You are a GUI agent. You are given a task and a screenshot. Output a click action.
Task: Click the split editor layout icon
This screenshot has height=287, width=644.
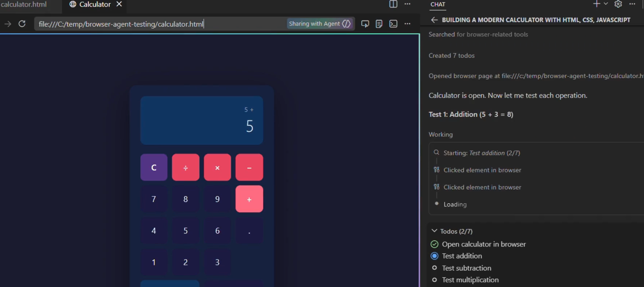[x=393, y=4]
